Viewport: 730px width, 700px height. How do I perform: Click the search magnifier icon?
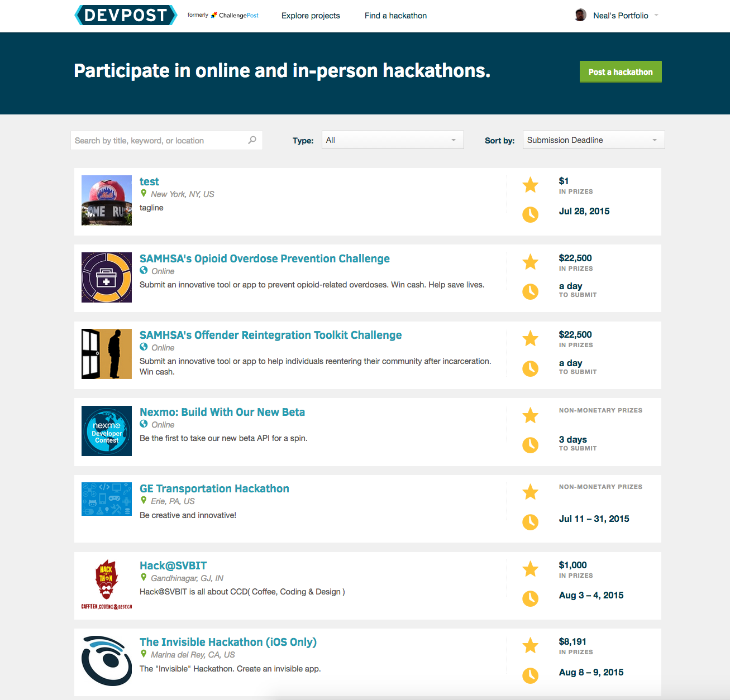pyautogui.click(x=252, y=140)
